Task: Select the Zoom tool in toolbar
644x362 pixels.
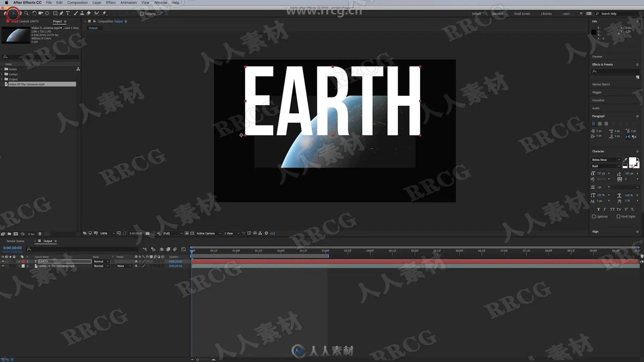Action: coord(26,13)
